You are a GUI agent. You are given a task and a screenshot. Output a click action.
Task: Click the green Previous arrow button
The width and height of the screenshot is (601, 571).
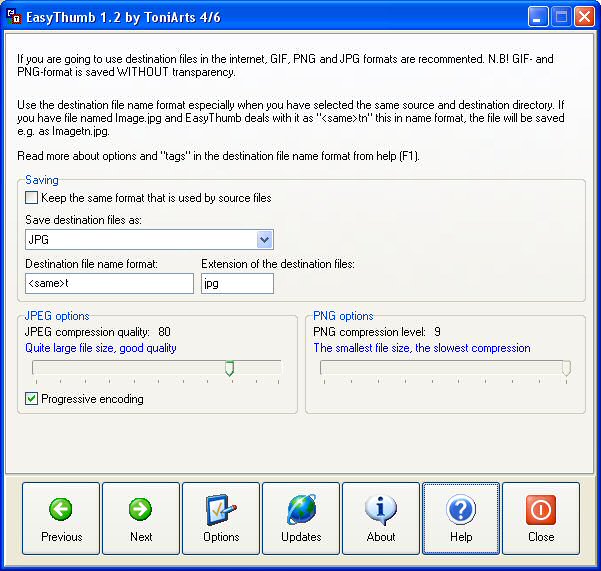coord(61,518)
